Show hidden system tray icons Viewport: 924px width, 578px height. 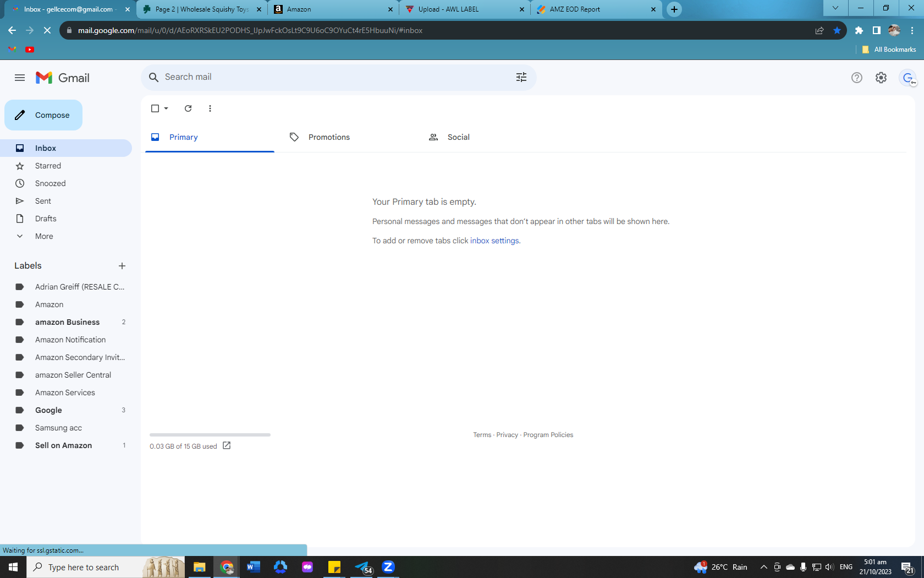pos(763,567)
